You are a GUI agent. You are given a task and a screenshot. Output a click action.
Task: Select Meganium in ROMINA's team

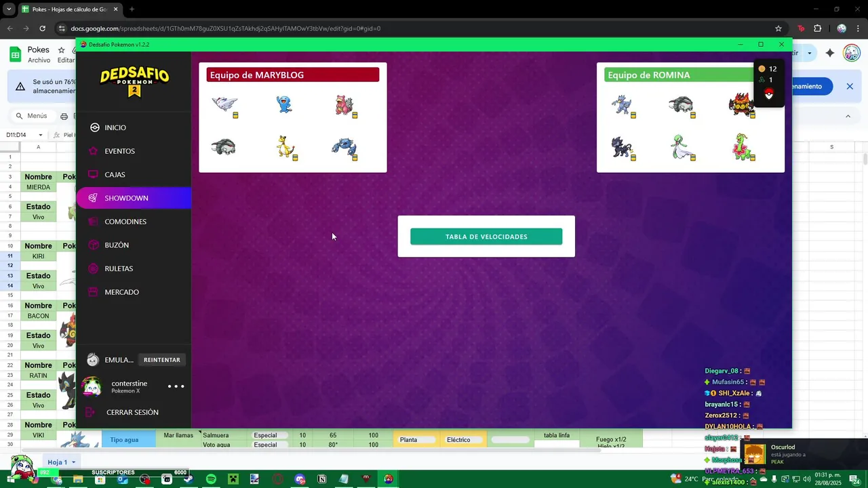[x=743, y=148]
